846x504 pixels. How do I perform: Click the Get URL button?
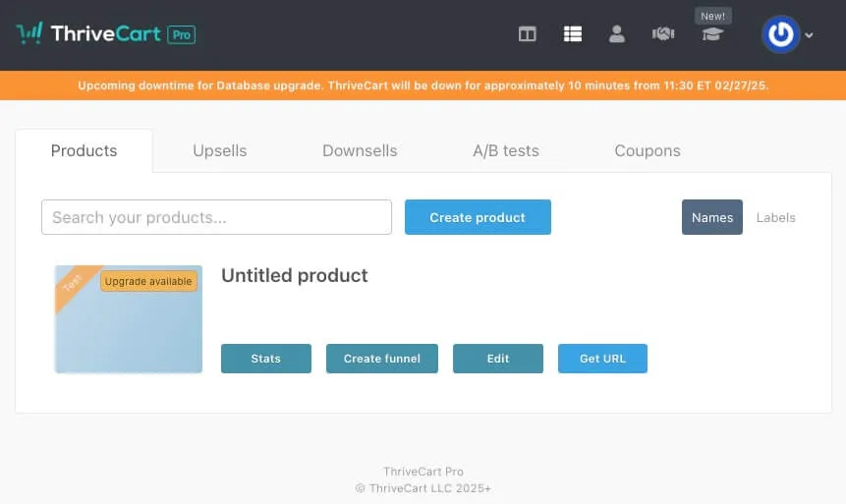pyautogui.click(x=602, y=359)
